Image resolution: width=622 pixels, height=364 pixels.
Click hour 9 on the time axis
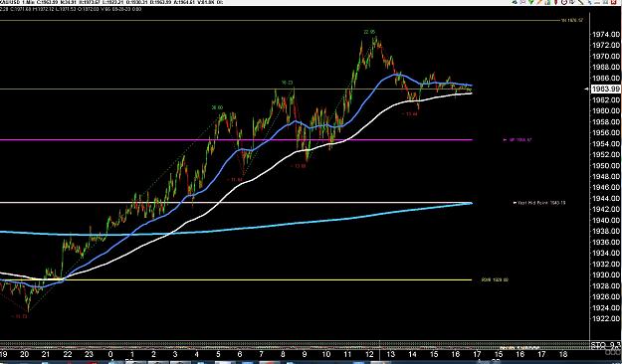tap(305, 354)
